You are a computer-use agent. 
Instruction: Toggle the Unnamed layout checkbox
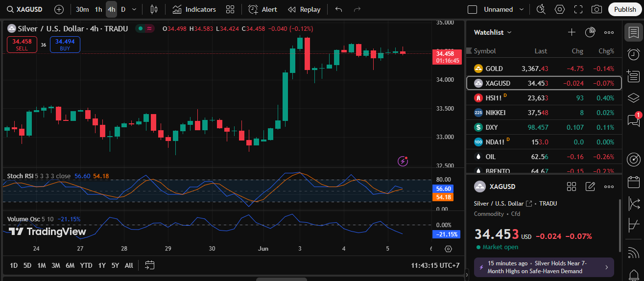472,9
